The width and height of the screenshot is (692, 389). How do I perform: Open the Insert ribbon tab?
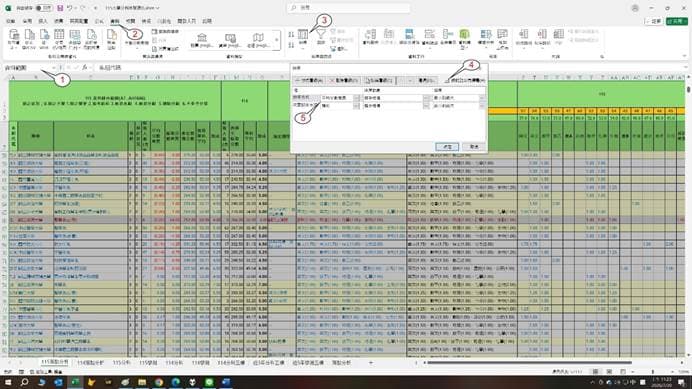43,21
